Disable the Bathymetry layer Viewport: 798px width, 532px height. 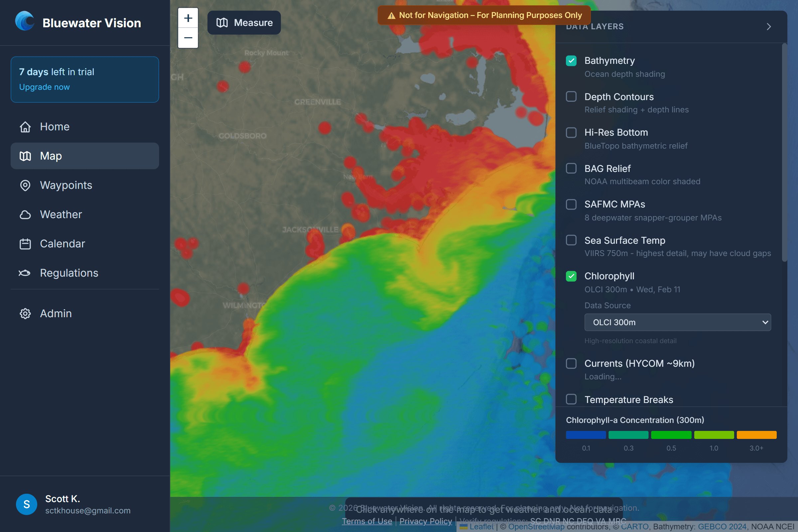tap(571, 61)
